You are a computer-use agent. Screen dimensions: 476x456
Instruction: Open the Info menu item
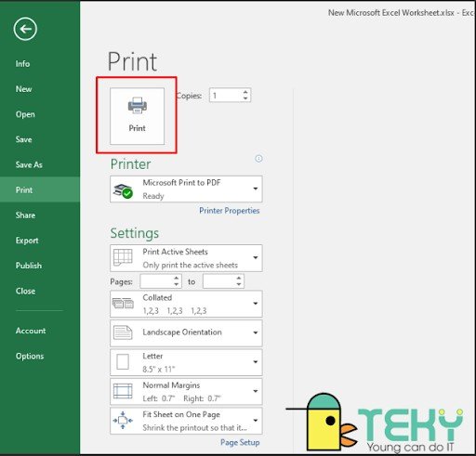point(22,64)
